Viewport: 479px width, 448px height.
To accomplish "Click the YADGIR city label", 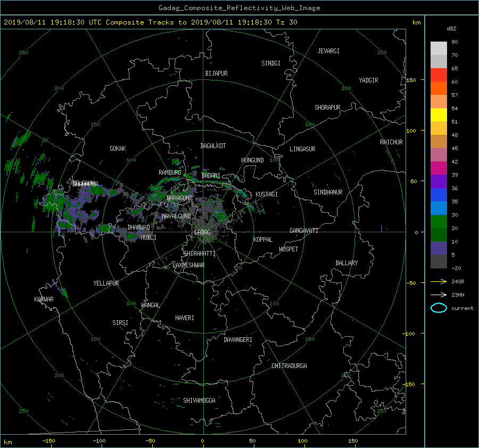I will pos(368,80).
